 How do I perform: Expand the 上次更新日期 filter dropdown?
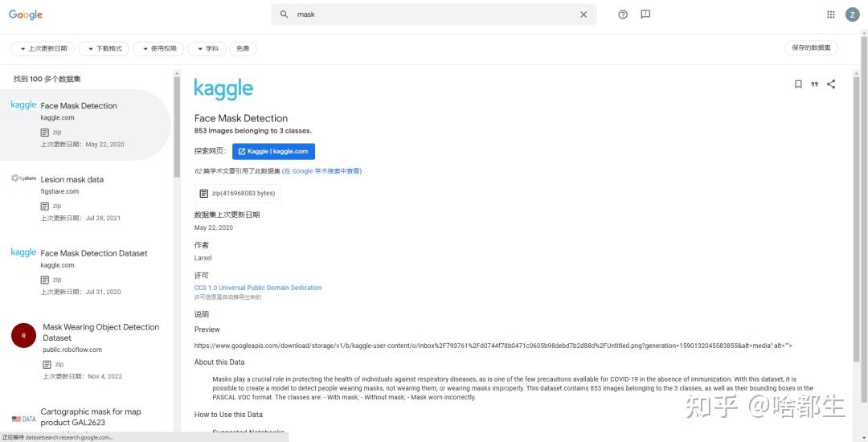[43, 49]
